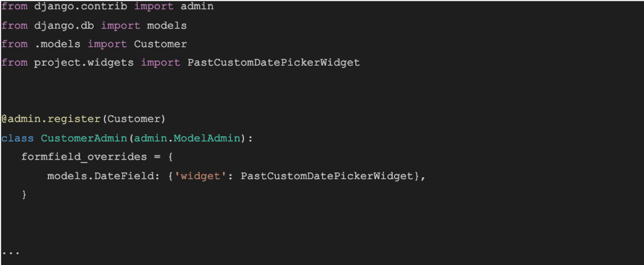Click closing brace of formfield_overrides
Screen dimensions: 644x265
pyautogui.click(x=24, y=194)
